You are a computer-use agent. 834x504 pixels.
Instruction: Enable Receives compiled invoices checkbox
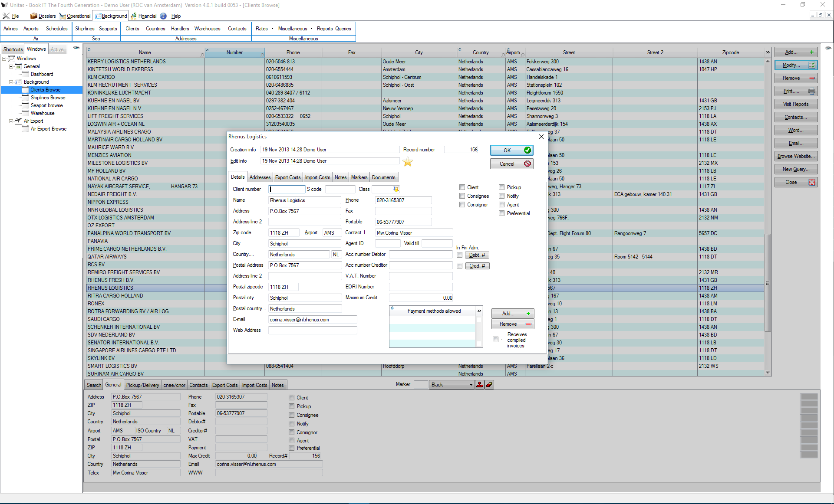[x=495, y=340]
